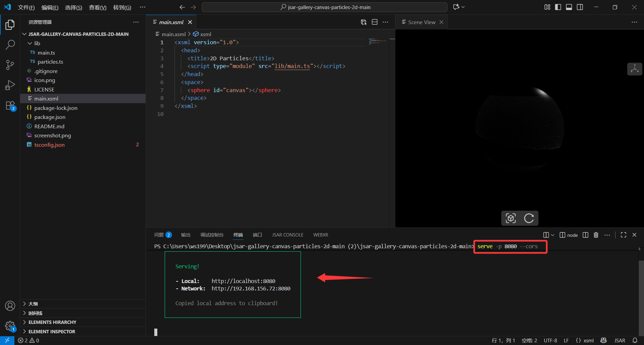
Task: Open the Source Control view
Action: (x=10, y=65)
